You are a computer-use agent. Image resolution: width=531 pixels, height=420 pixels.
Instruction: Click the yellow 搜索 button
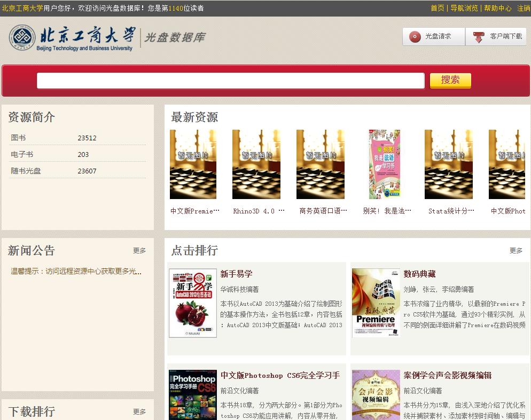pyautogui.click(x=450, y=80)
